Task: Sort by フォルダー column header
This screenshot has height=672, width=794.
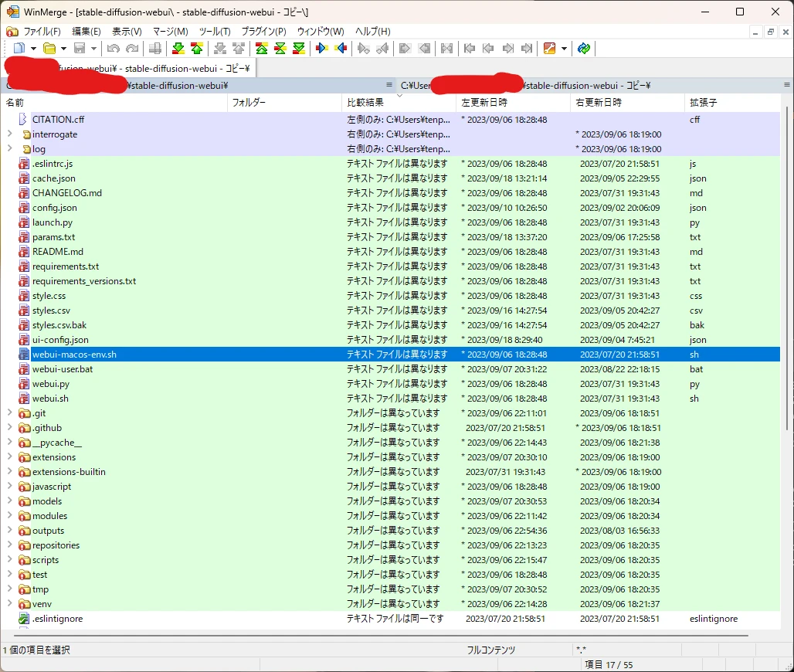Action: [x=284, y=102]
